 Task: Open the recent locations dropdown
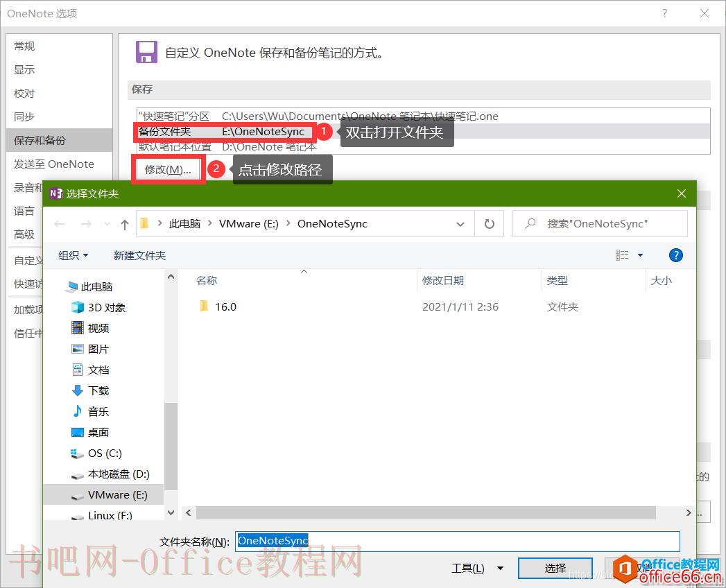(107, 225)
